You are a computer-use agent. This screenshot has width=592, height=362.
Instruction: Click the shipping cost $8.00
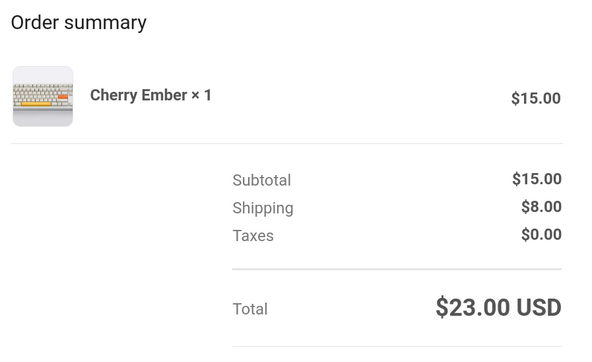[541, 207]
